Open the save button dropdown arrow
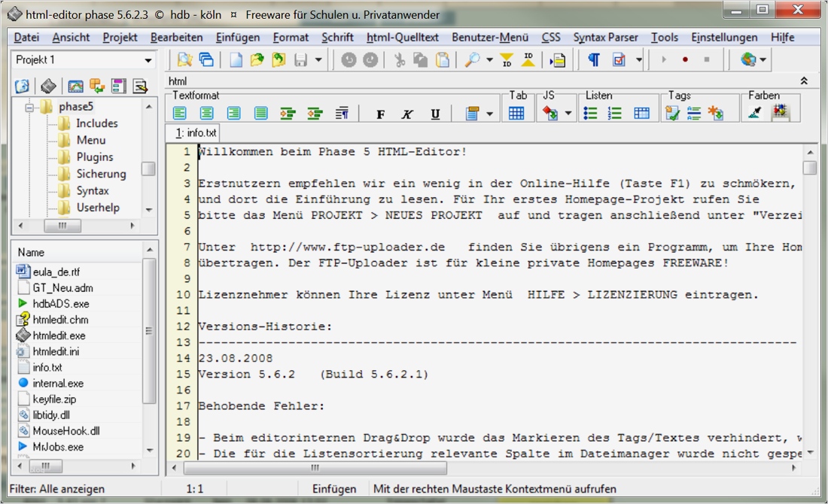Screen dimensions: 828x504 [x=318, y=59]
